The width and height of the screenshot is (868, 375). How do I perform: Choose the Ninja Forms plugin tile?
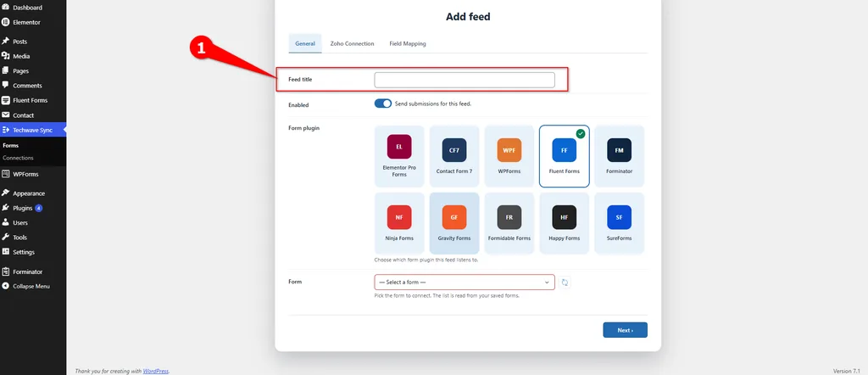tap(399, 223)
